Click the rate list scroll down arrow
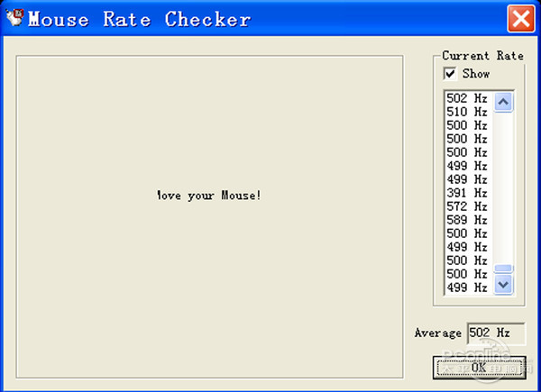 click(504, 284)
